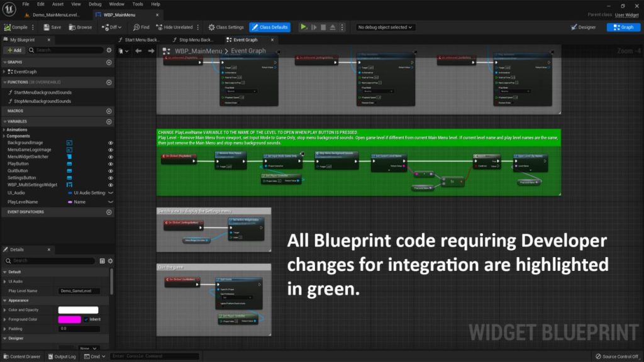This screenshot has width=644, height=362.
Task: Toggle visibility eye for PlayButton variable
Action: coord(111,164)
